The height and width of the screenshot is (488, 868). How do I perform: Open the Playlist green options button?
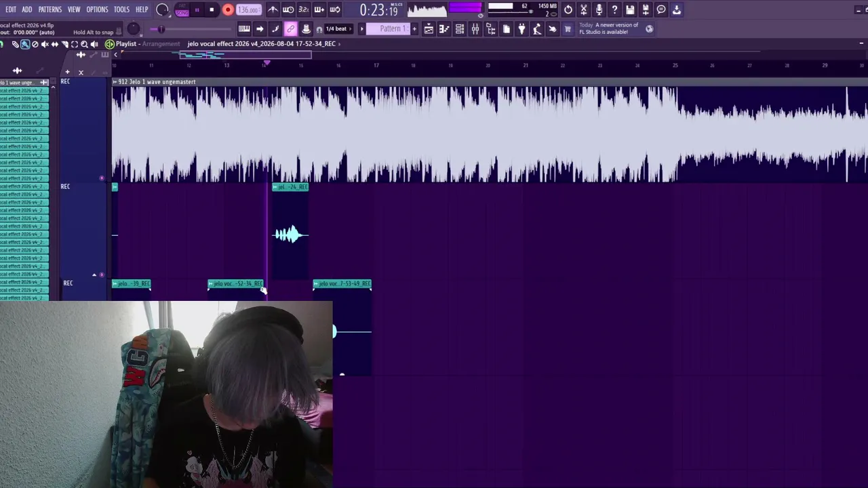tap(110, 44)
